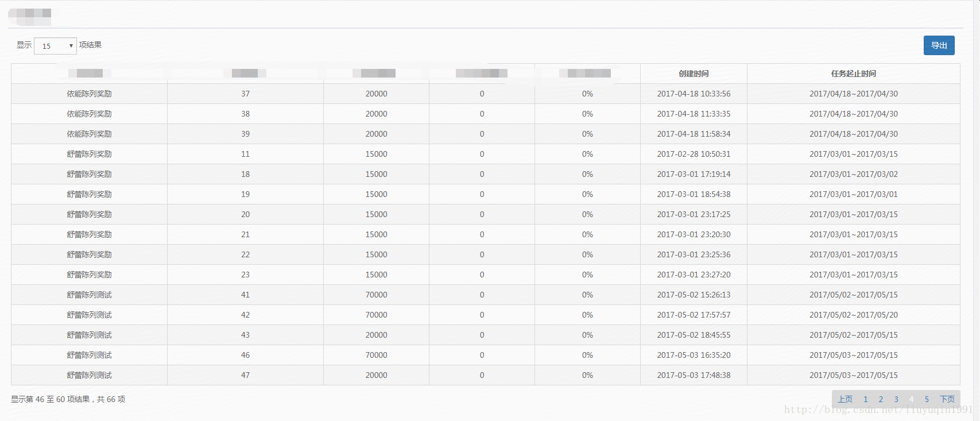980x421 pixels.
Task: Go to pagination page 3
Action: click(x=896, y=399)
